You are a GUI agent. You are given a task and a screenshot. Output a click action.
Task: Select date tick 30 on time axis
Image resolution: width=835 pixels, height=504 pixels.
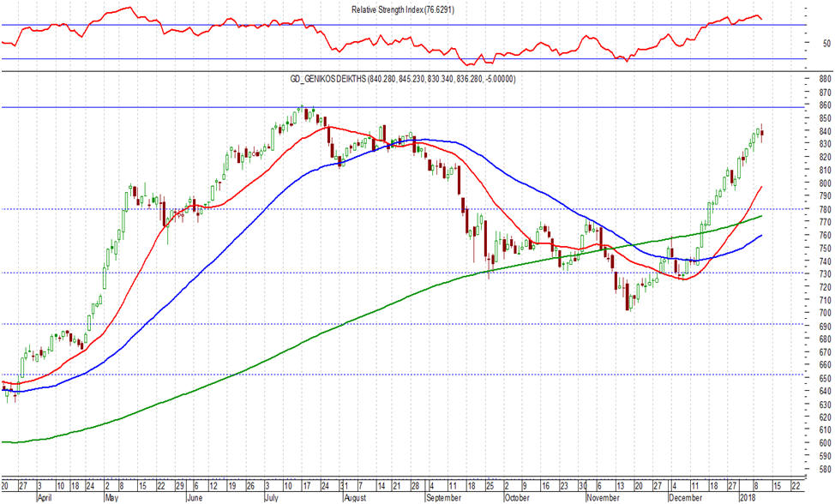pyautogui.click(x=583, y=486)
